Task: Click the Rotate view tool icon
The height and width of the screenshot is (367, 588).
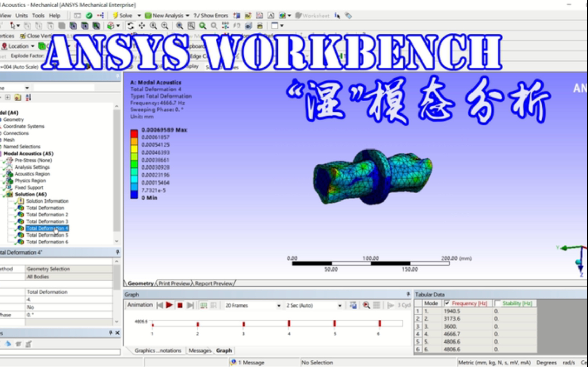Action: tap(130, 25)
